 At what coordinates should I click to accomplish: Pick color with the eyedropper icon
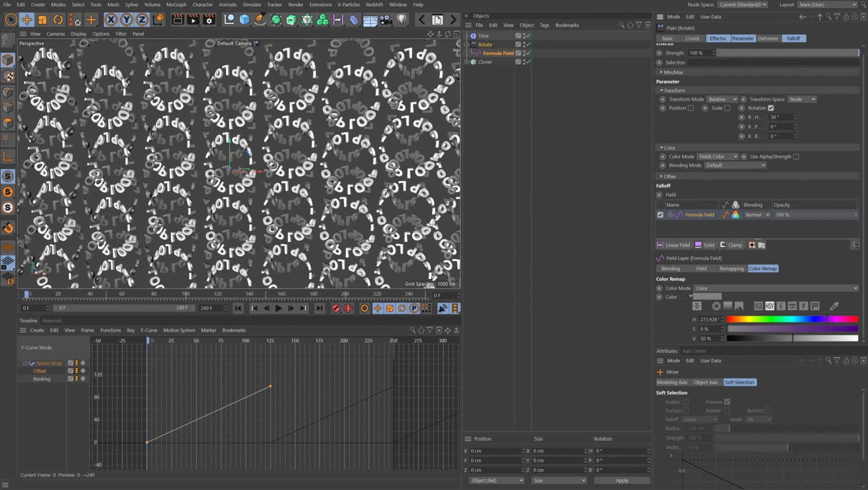pos(834,306)
